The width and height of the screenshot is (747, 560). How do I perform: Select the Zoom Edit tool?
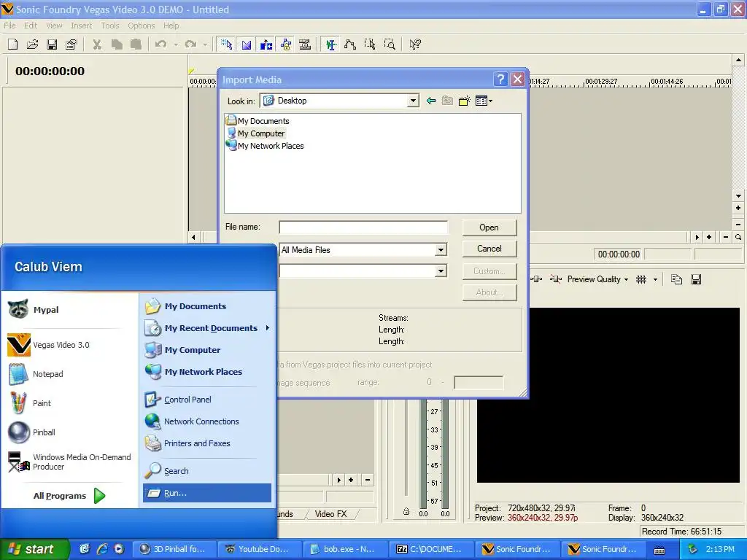tap(390, 44)
